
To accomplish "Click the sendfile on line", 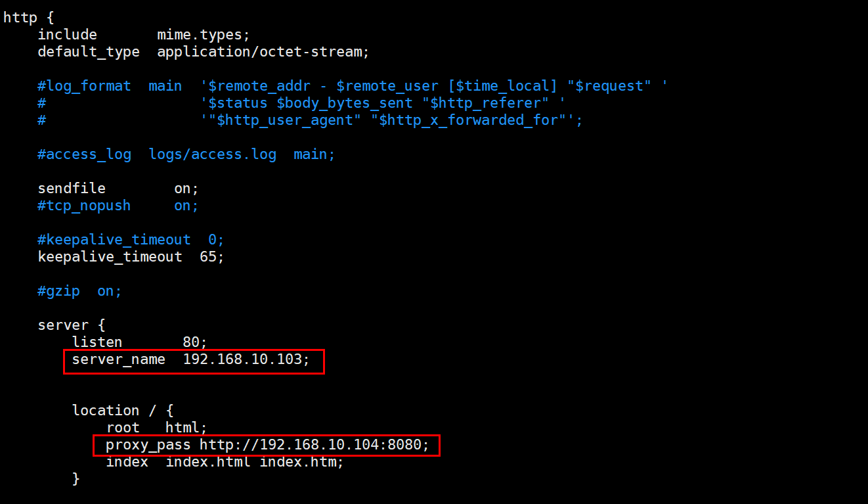I will pyautogui.click(x=118, y=189).
